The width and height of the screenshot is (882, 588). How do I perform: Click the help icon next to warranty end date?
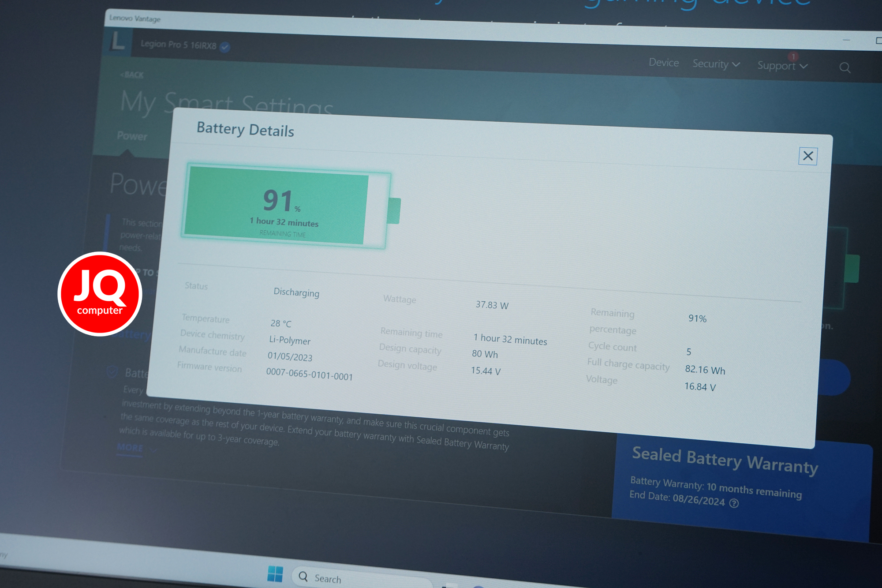734,503
